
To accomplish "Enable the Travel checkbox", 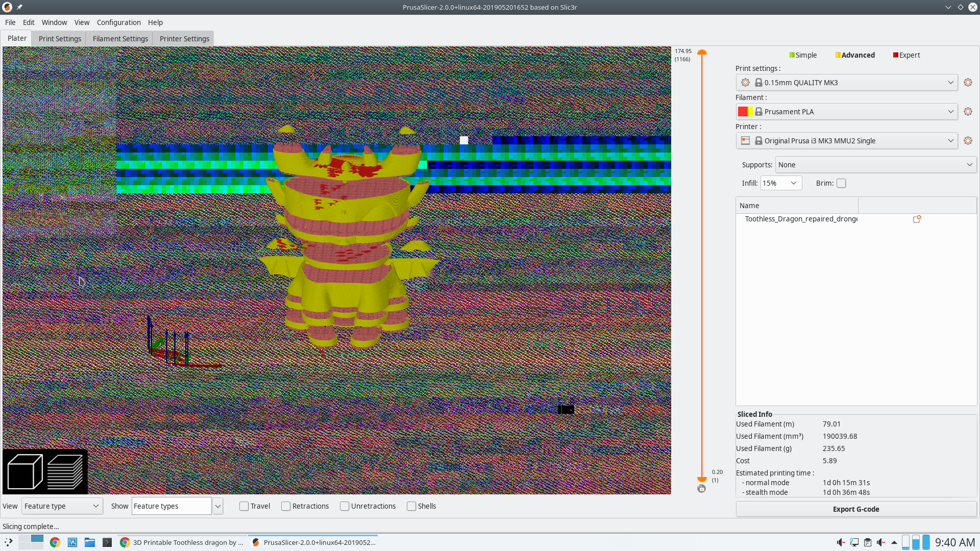I will pyautogui.click(x=244, y=506).
